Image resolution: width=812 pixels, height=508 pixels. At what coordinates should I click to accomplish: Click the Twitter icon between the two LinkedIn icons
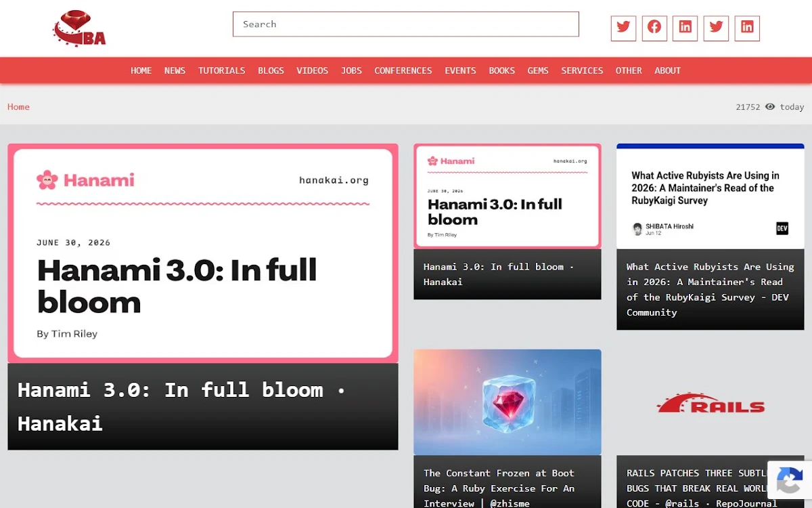tap(716, 28)
